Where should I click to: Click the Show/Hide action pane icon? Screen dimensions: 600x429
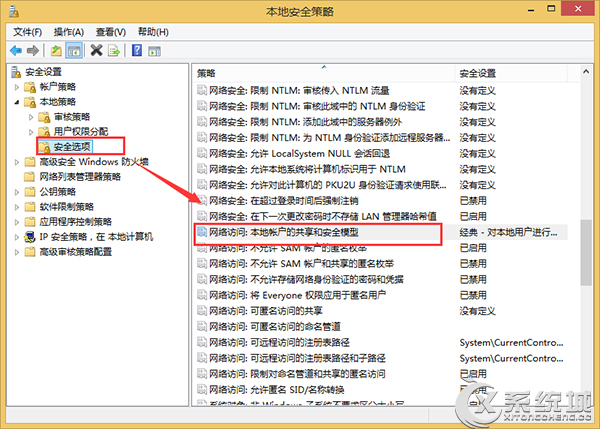coord(155,51)
